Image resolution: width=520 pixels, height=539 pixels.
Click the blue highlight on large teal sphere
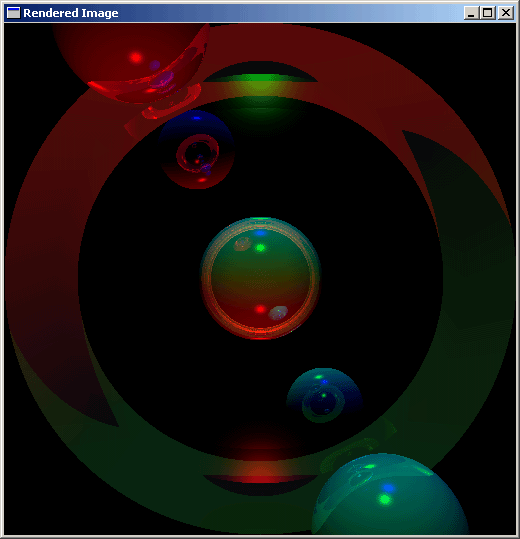point(388,488)
